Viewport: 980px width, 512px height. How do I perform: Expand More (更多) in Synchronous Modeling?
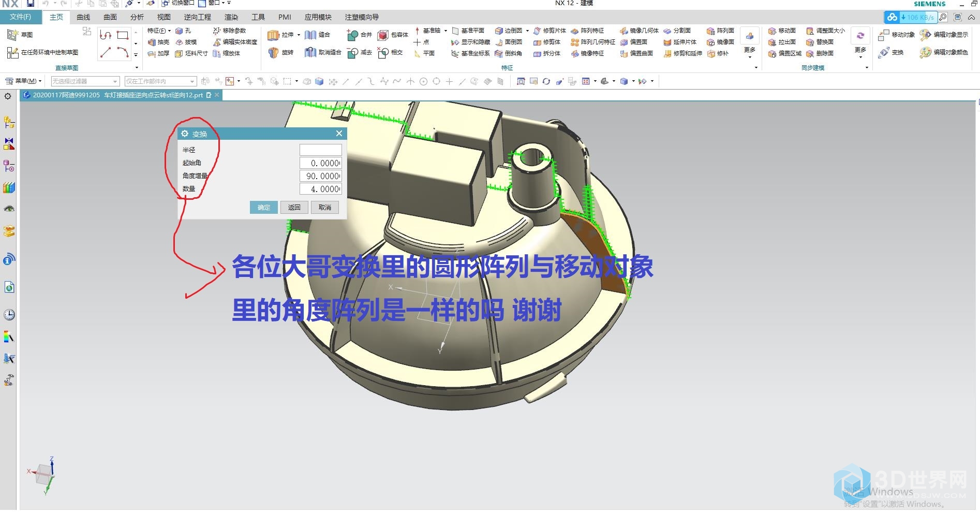coord(860,43)
